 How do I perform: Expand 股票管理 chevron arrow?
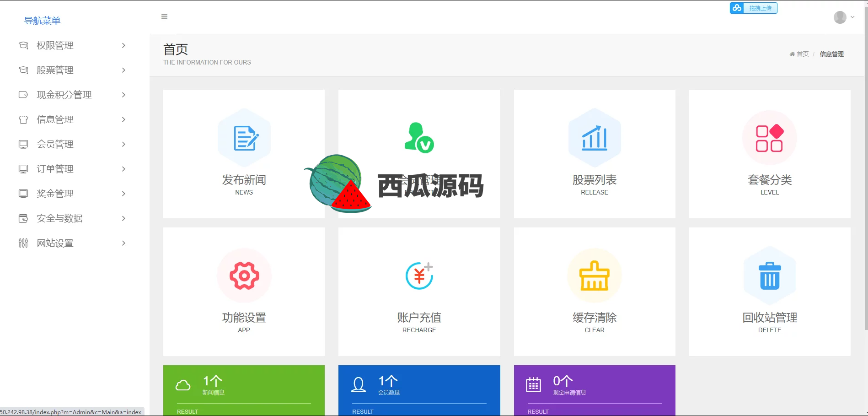pos(123,70)
